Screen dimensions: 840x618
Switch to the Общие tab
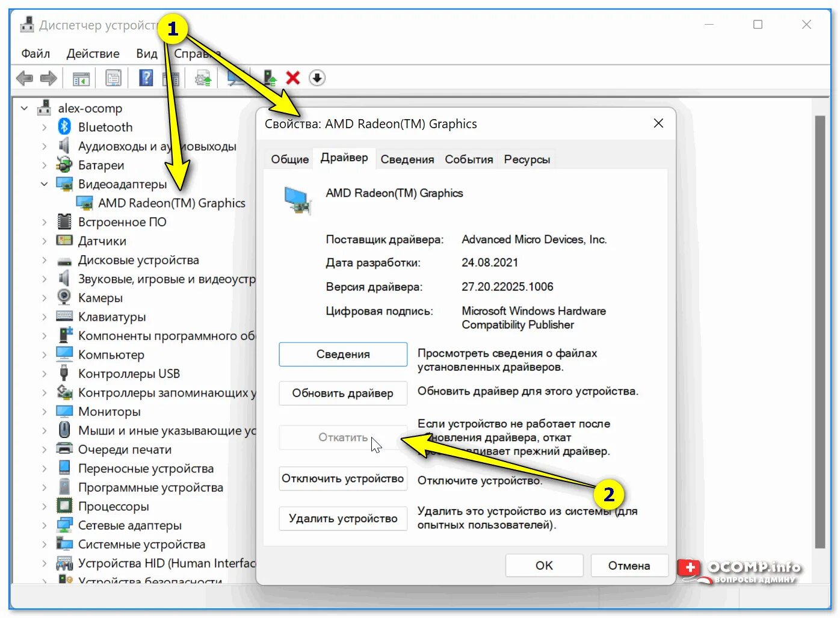tap(289, 159)
